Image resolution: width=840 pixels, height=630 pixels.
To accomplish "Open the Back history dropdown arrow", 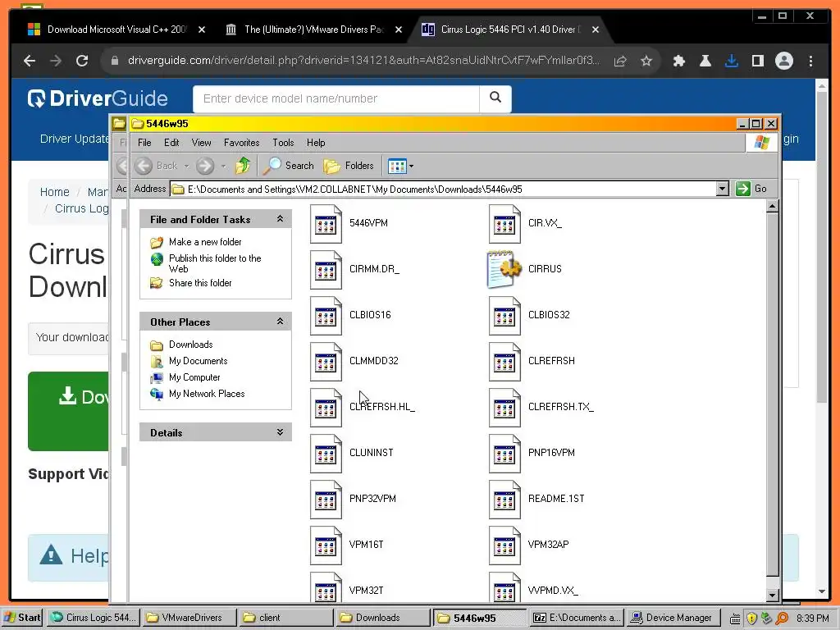I will pos(186,166).
